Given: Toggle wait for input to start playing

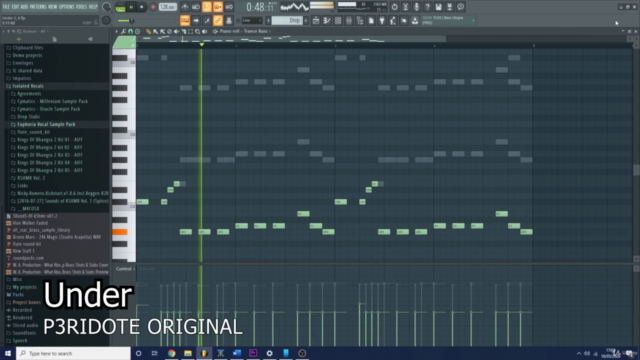Looking at the screenshot, I should coord(196,7).
